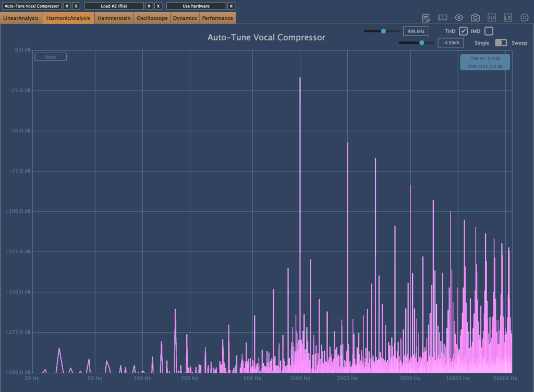
Task: Click the 1|2 channel compare icon
Action: click(x=491, y=18)
